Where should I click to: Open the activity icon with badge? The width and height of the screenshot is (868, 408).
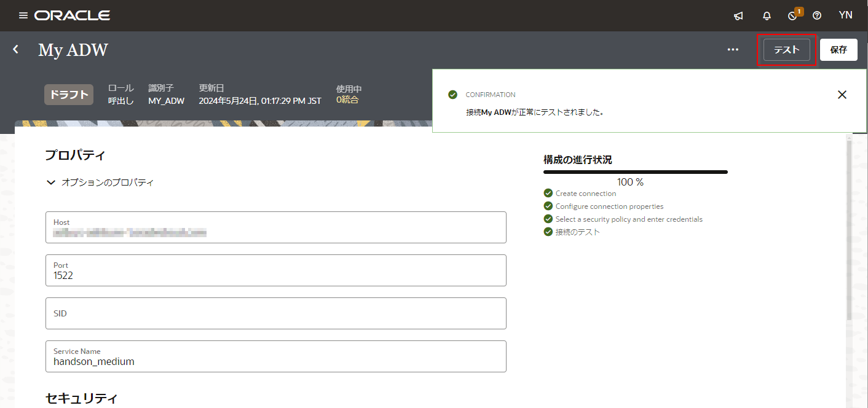pos(793,16)
